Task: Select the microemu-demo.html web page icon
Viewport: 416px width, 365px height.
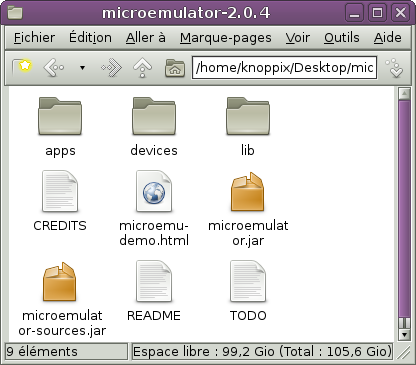Action: click(154, 191)
